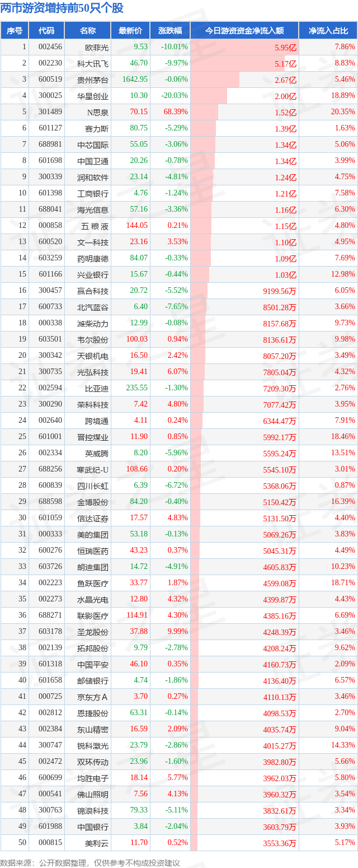Image resolution: width=358 pixels, height=868 pixels.
Task: Open the 美利云 stock name
Action: [93, 843]
